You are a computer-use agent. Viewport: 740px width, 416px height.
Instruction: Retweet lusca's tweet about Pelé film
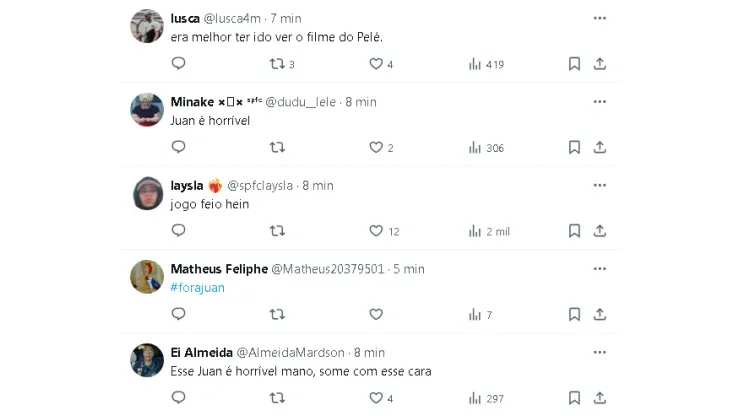[x=277, y=64]
